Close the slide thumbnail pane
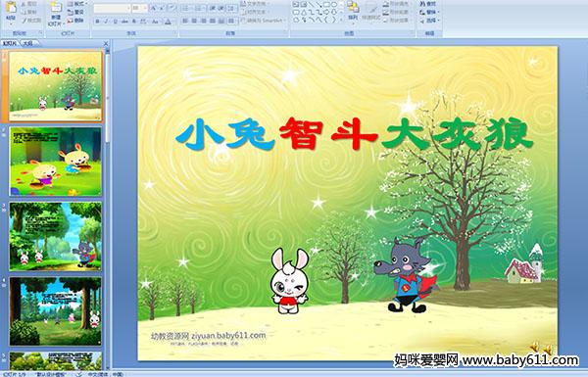588x377 pixels. pyautogui.click(x=106, y=43)
